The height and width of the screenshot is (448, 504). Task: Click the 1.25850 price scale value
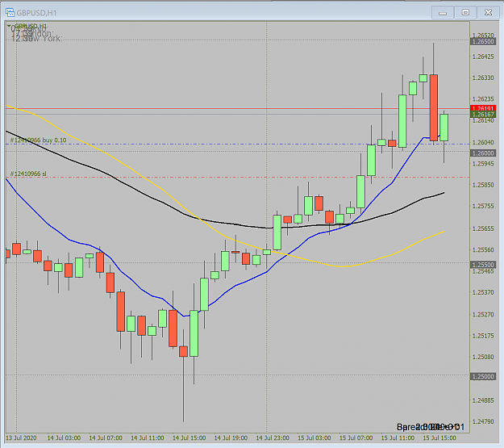click(483, 185)
